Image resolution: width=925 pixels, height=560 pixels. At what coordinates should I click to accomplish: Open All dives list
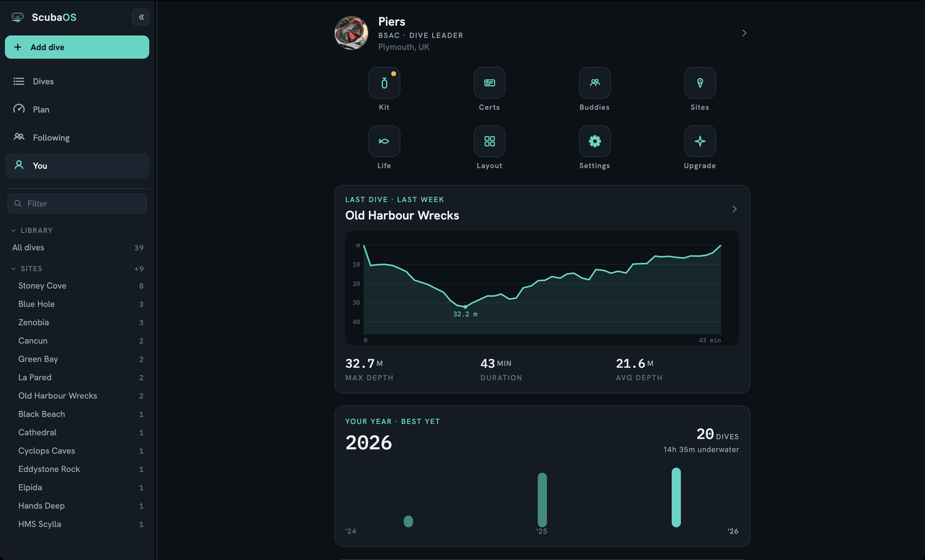pos(77,247)
